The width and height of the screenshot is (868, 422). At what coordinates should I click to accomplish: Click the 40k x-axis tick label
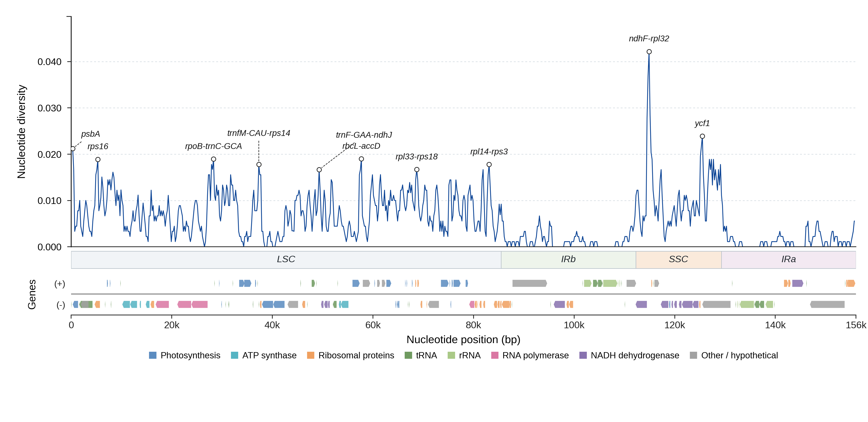272,325
